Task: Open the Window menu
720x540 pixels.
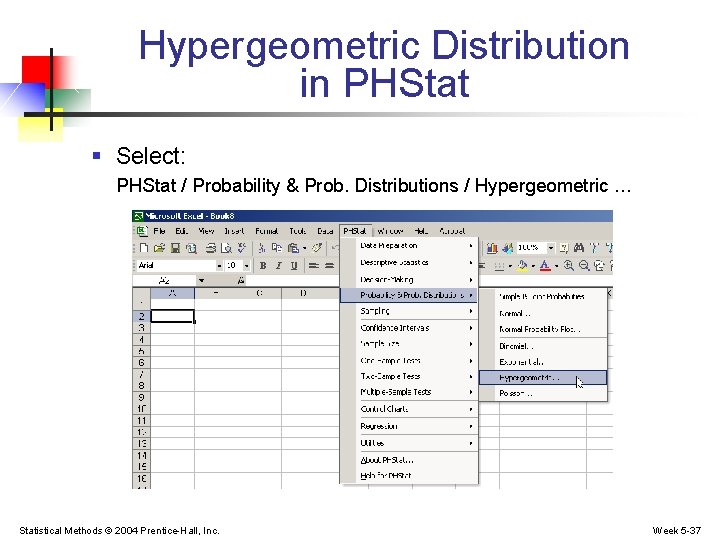Action: coord(390,231)
